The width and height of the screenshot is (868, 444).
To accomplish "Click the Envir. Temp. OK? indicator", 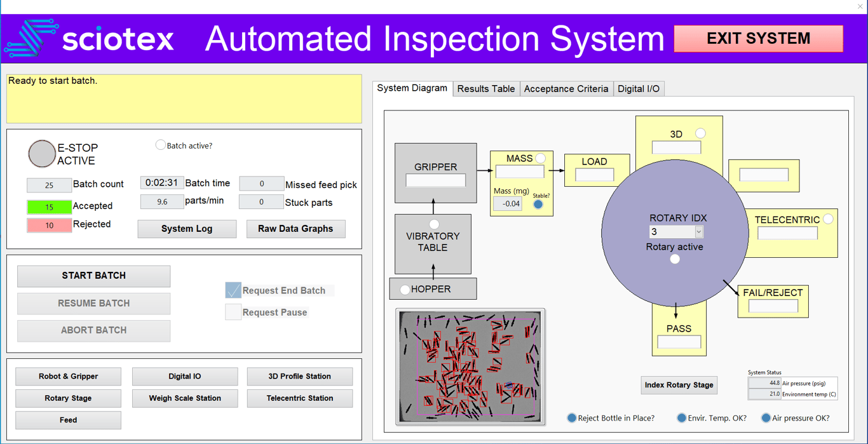I will coord(681,418).
